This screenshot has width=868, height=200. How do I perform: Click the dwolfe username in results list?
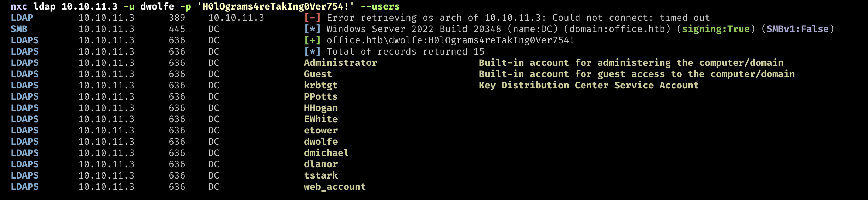[321, 142]
